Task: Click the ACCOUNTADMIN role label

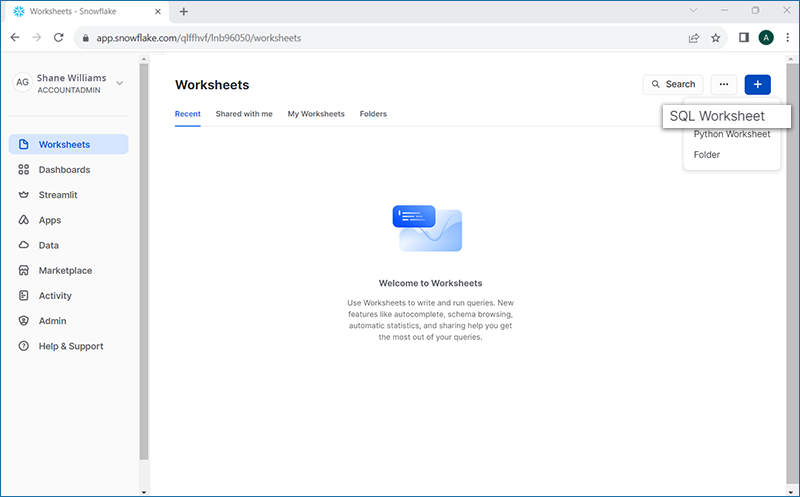Action: point(69,90)
